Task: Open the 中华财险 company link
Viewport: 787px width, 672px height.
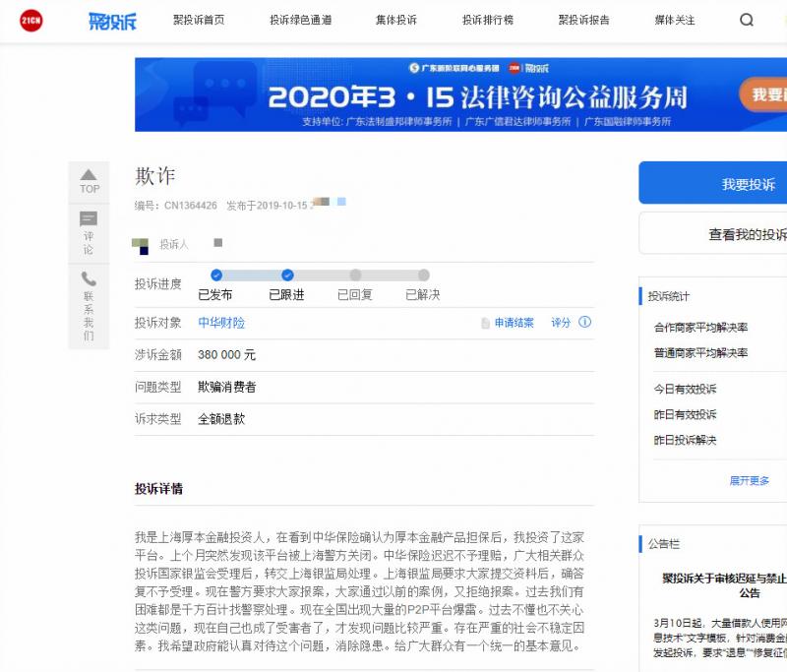Action: click(221, 323)
